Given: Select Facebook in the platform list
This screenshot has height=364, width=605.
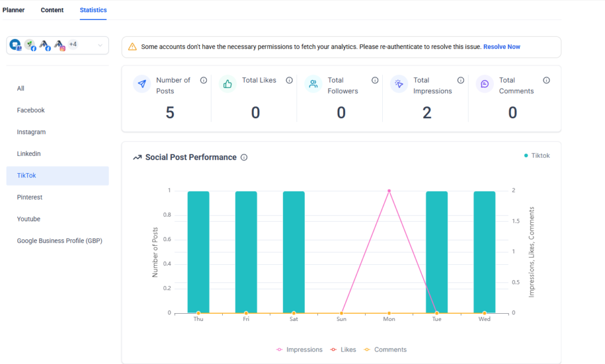Looking at the screenshot, I should [x=31, y=110].
